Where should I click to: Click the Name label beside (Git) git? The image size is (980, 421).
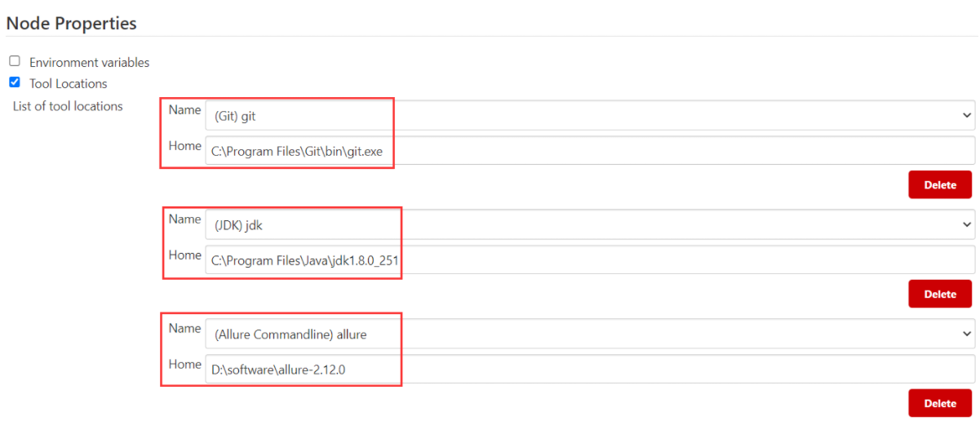pos(184,110)
